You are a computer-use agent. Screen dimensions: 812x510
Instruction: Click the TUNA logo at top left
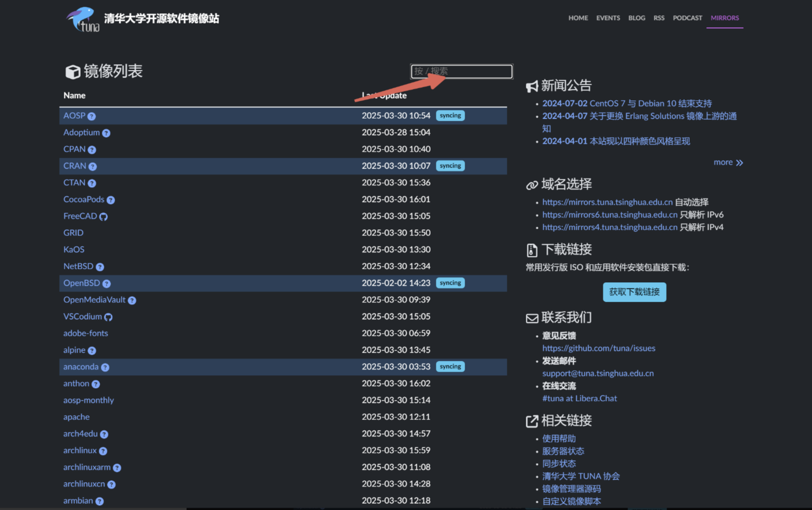coord(83,19)
